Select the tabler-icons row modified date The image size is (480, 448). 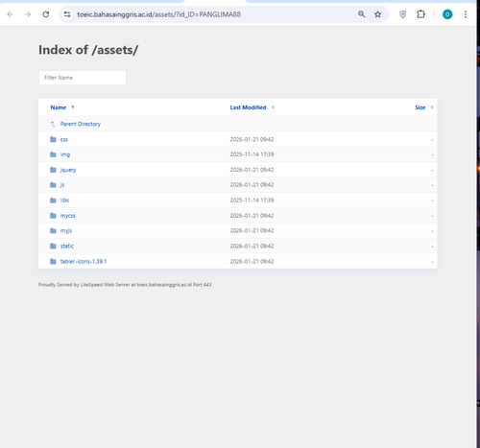coord(252,261)
